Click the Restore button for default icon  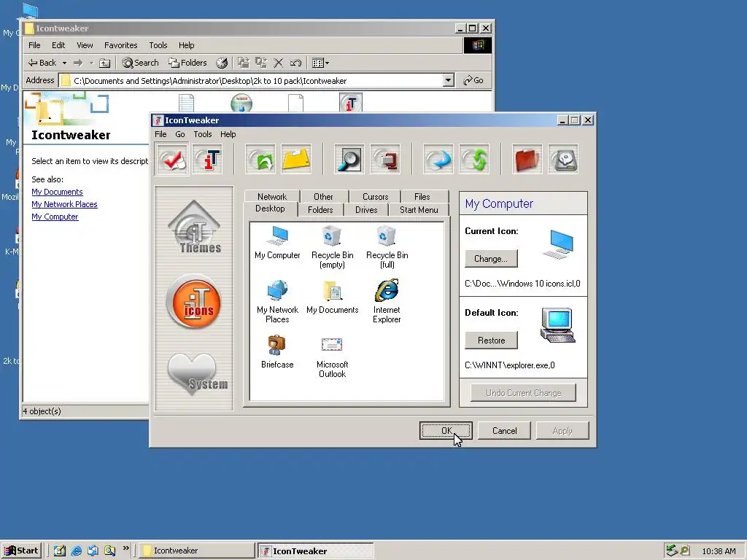(x=491, y=340)
